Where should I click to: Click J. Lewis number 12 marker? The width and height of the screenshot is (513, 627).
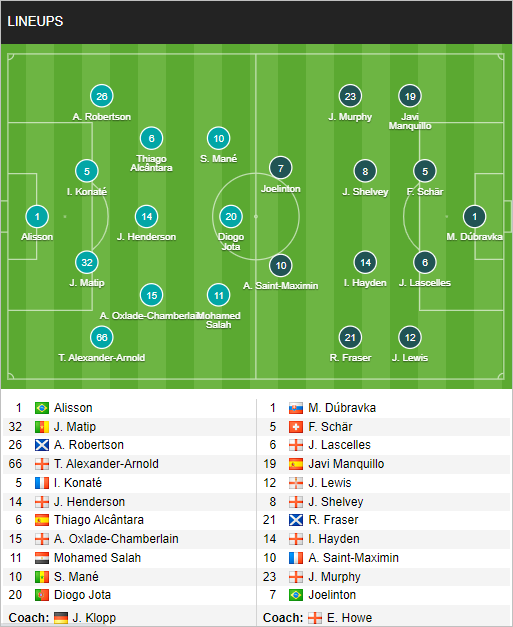(x=410, y=337)
